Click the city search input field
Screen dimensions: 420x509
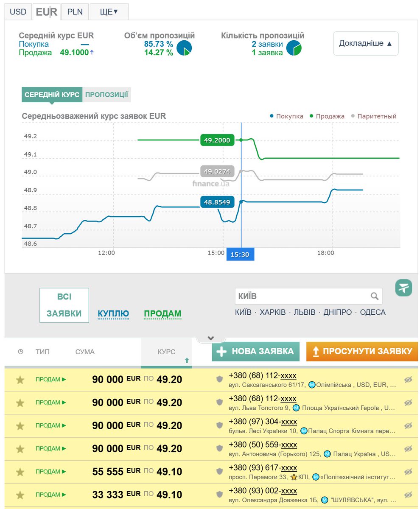[308, 296]
